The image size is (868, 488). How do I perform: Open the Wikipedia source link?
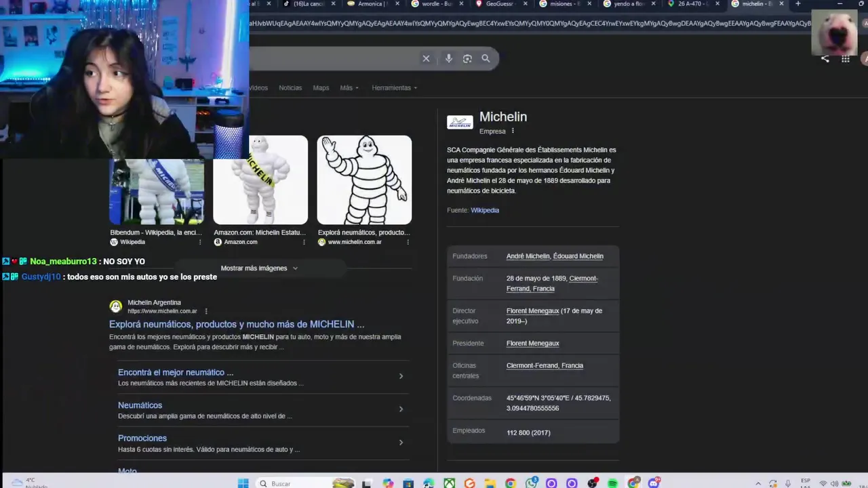click(485, 210)
